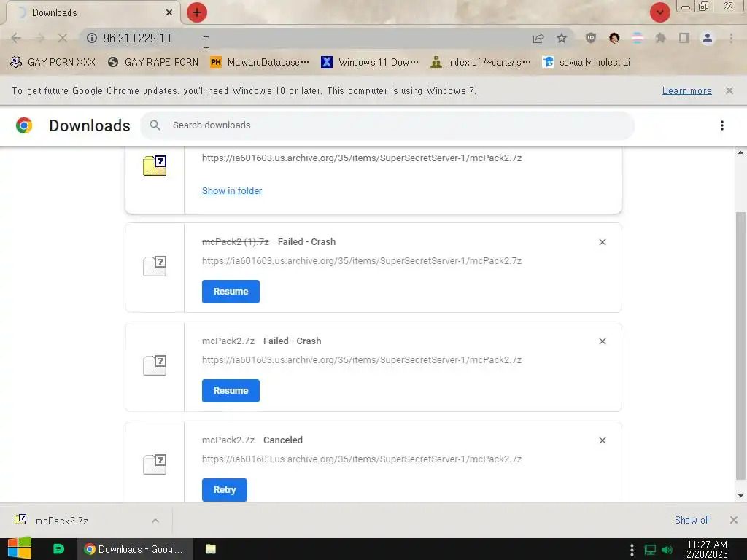Open the MalwareDatabase bookmark
Viewport: 747px width, 560px height.
coord(260,63)
